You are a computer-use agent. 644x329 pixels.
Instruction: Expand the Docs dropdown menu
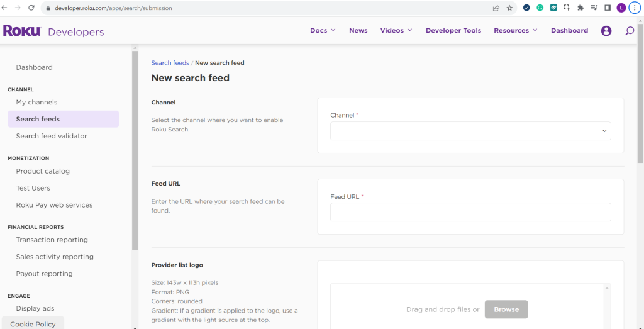click(323, 30)
